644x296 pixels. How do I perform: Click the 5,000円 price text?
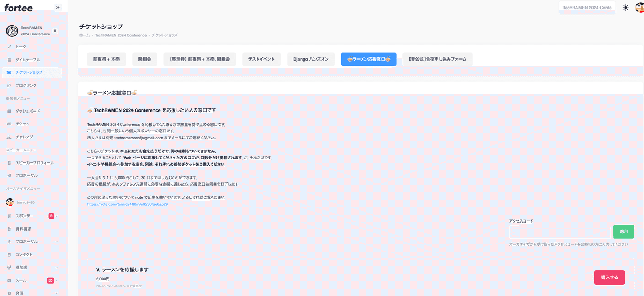(103, 279)
